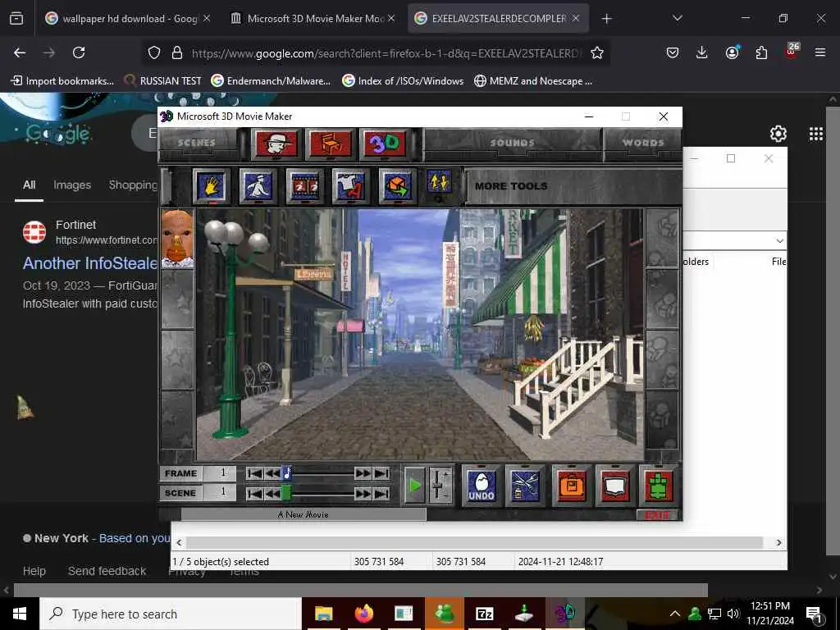The image size is (840, 630).
Task: Click the red EXIT button in Movie Maker
Action: click(x=657, y=515)
